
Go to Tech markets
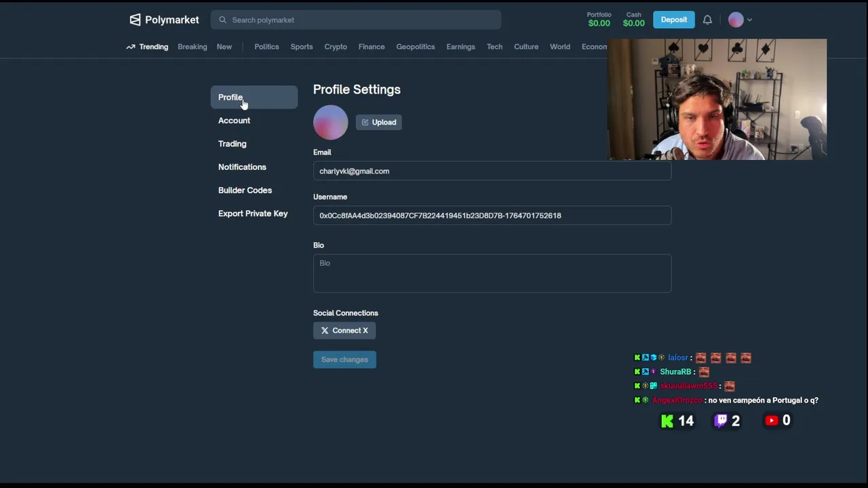(494, 47)
